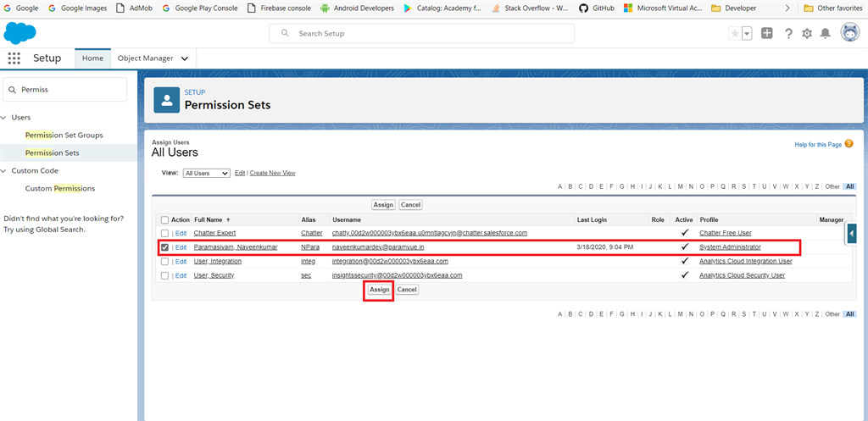Open the Microsoft Virtual Academy bookmark
Image resolution: width=868 pixels, height=421 pixels.
663,8
